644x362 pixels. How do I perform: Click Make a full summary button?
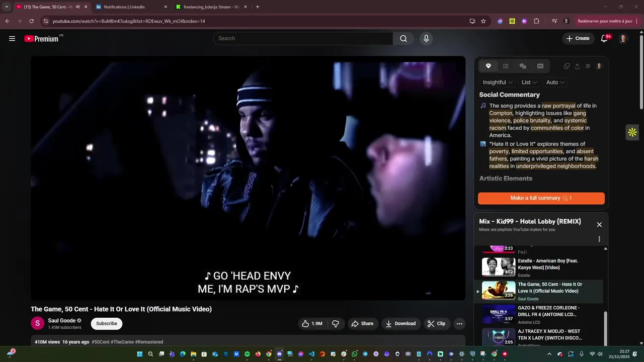[541, 198]
